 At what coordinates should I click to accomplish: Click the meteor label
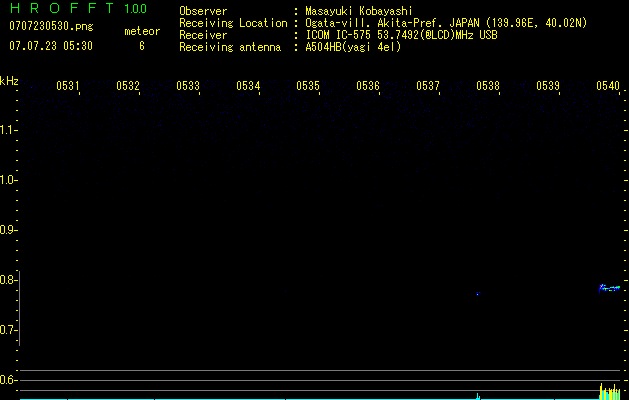coord(142,31)
